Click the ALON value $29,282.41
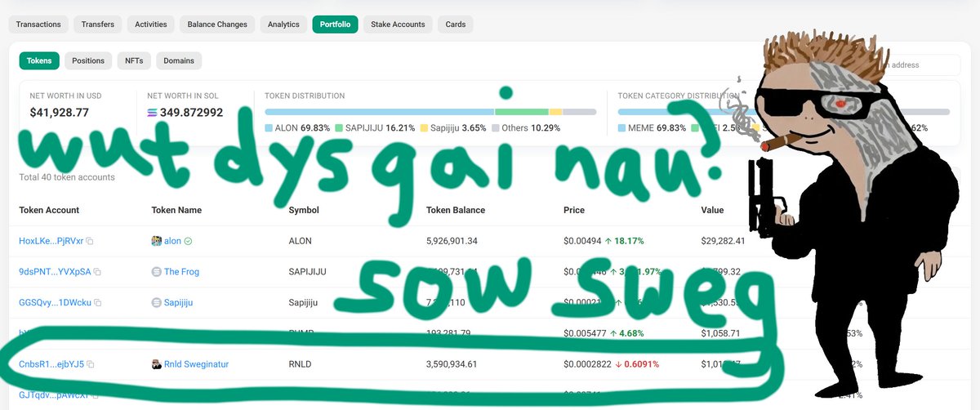This screenshot has height=410, width=980. coord(723,242)
